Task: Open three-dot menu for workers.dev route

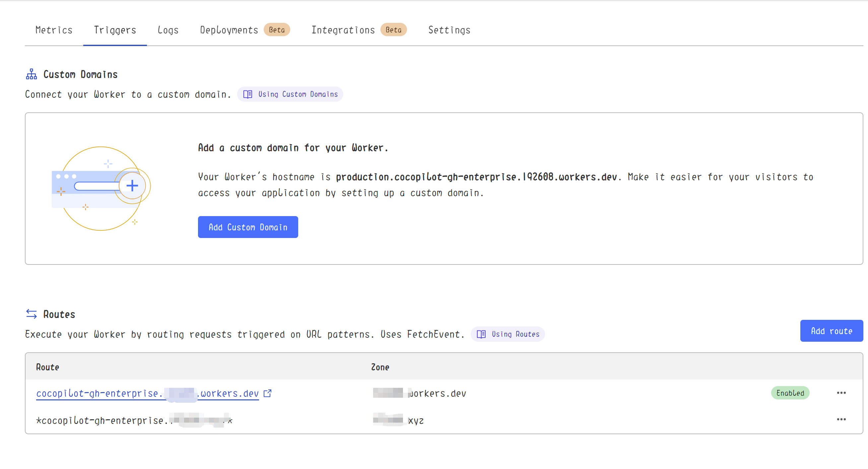Action: [x=841, y=393]
